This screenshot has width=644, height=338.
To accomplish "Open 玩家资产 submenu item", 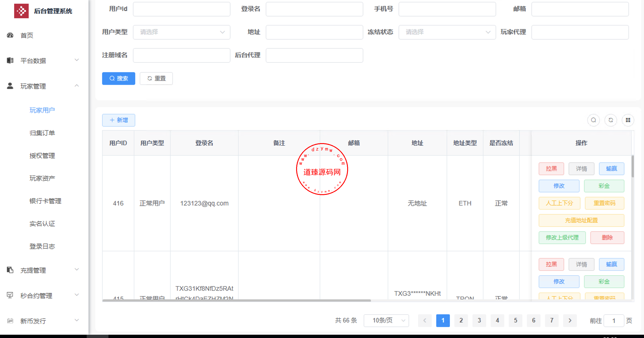I will 42,178.
